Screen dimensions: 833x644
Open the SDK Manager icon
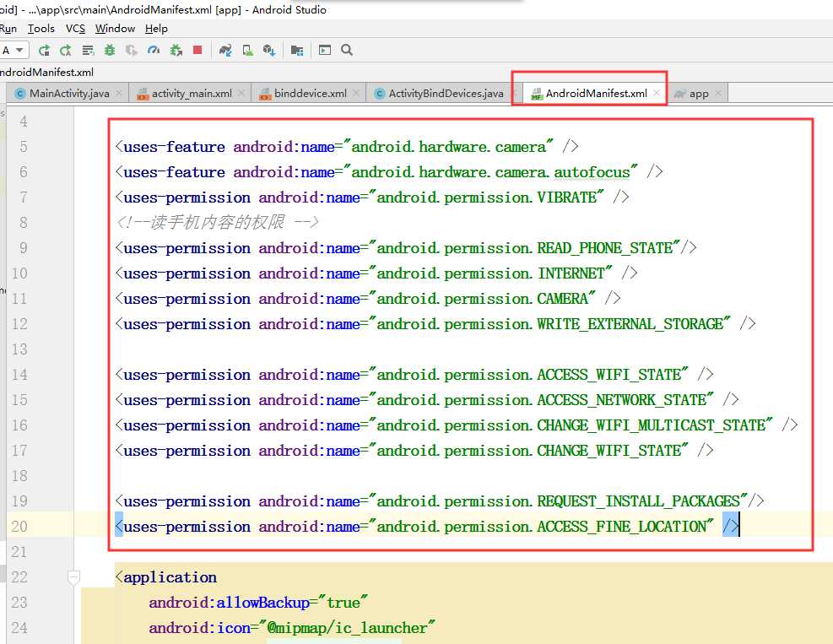pyautogui.click(x=269, y=51)
